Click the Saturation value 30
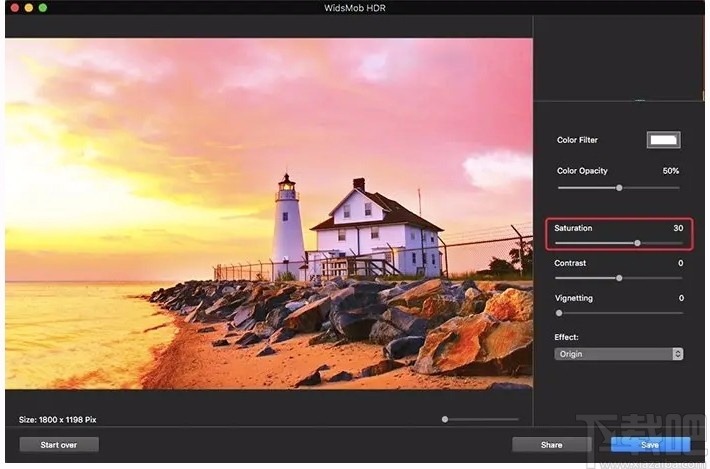710x469 pixels. [x=678, y=228]
